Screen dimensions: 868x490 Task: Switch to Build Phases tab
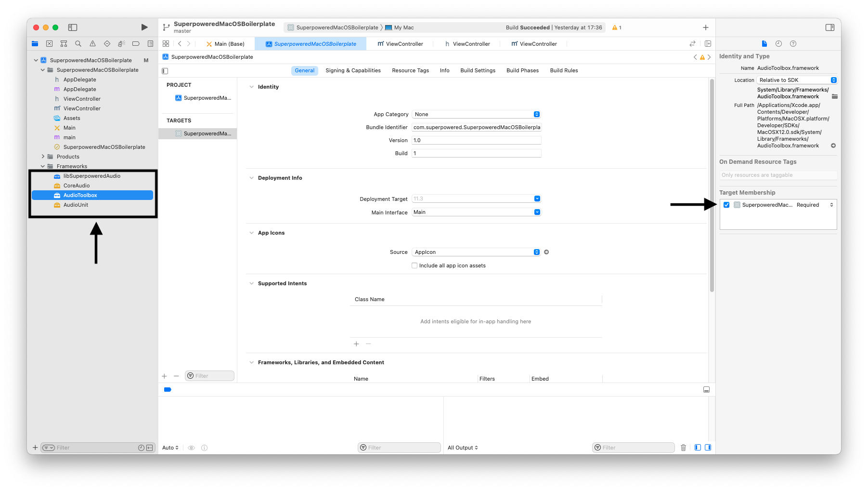point(522,70)
